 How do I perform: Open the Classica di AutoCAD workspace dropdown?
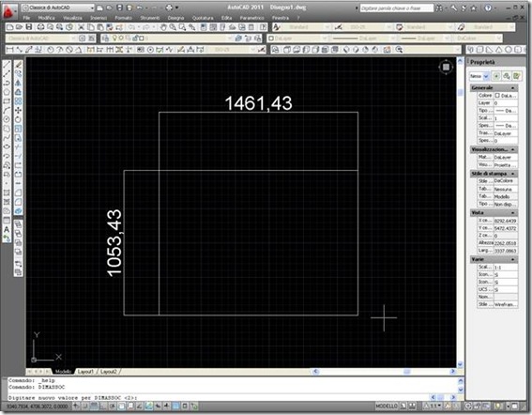[58, 8]
